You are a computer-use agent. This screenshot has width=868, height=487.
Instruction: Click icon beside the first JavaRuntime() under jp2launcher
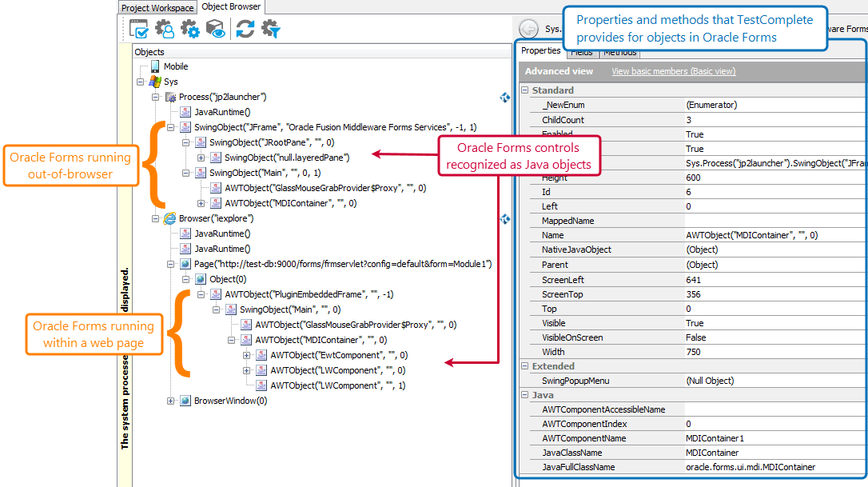[x=185, y=112]
